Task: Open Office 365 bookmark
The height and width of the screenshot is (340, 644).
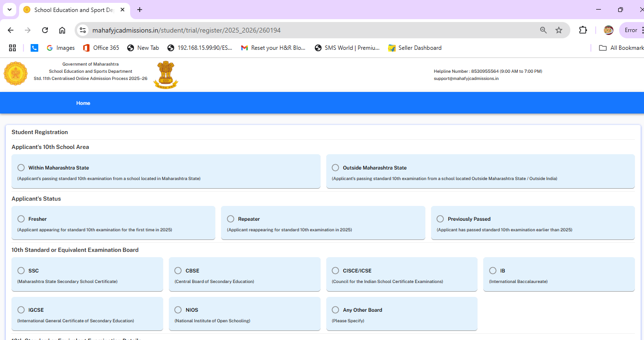Action: pos(101,48)
